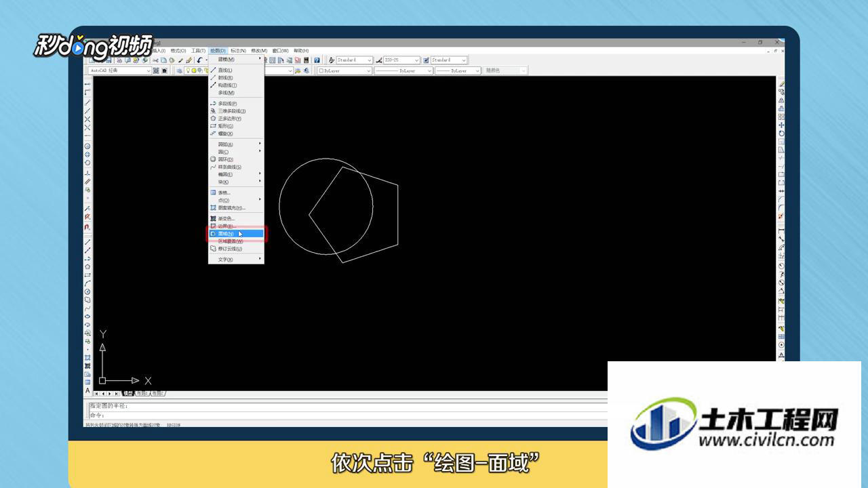The image size is (868, 488).
Task: Click the Snap to Center icon
Action: click(87, 146)
